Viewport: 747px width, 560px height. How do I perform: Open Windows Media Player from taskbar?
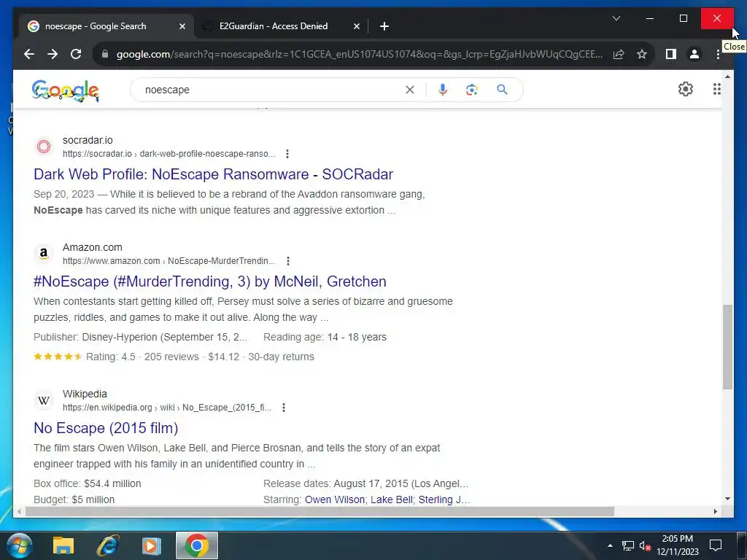pyautogui.click(x=152, y=545)
